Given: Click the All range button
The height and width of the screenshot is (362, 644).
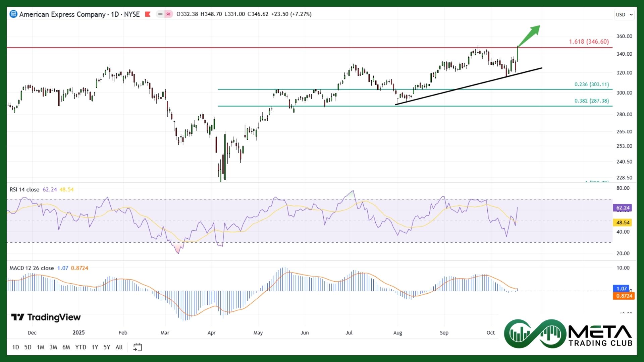Looking at the screenshot, I should (x=119, y=347).
